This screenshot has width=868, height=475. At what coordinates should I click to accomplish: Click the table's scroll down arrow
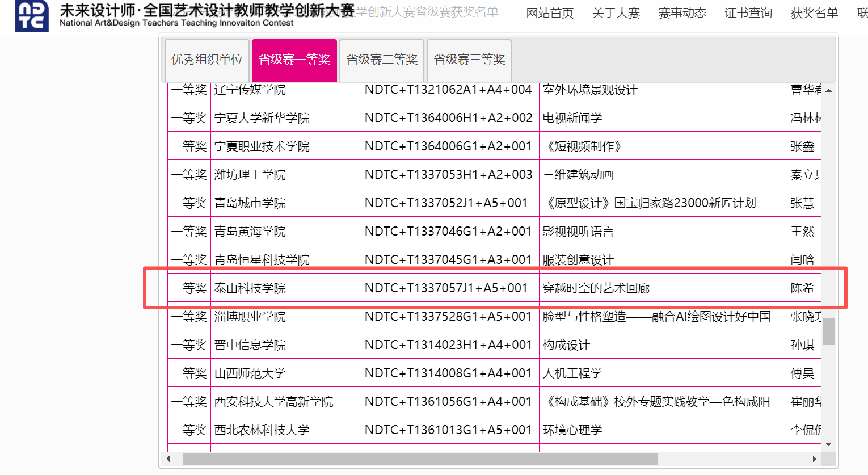coord(828,444)
